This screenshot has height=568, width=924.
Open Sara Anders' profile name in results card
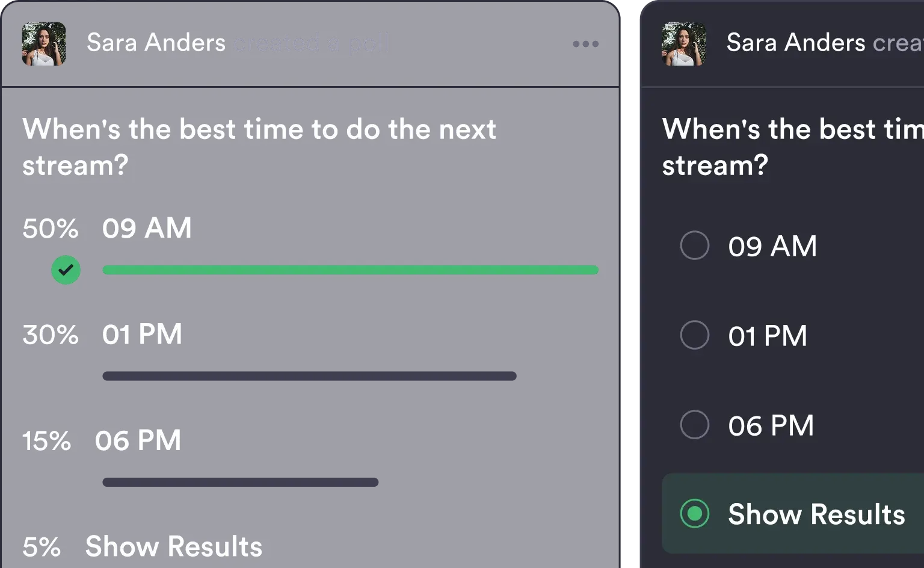tap(156, 43)
